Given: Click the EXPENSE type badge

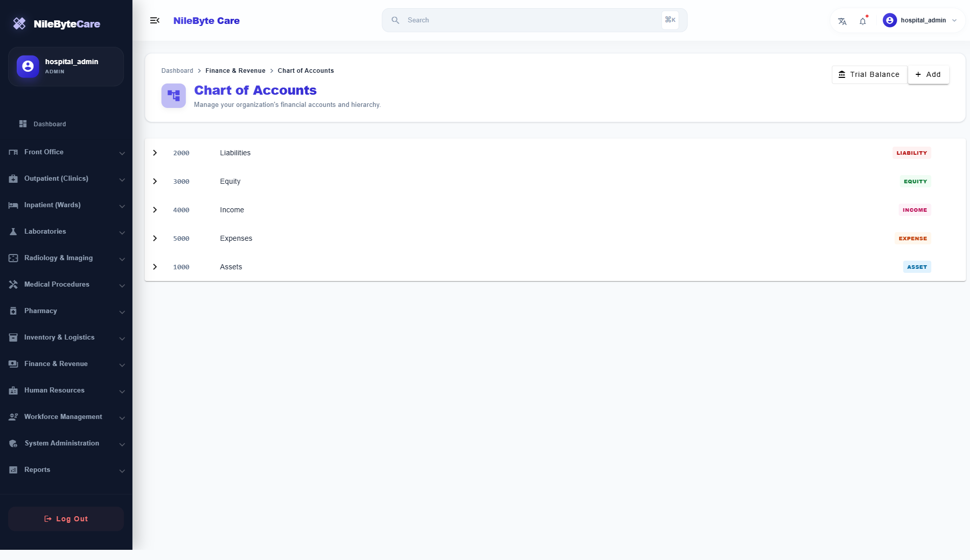Looking at the screenshot, I should tap(912, 238).
